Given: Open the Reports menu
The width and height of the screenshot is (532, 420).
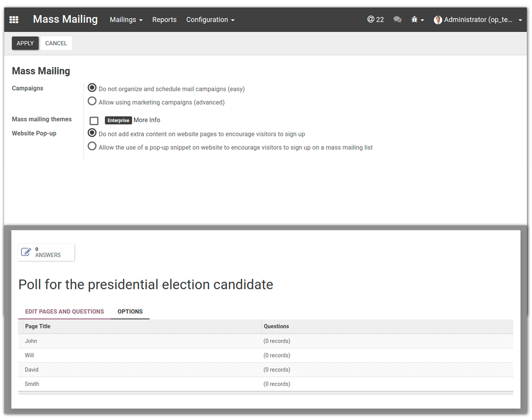Looking at the screenshot, I should 164,20.
